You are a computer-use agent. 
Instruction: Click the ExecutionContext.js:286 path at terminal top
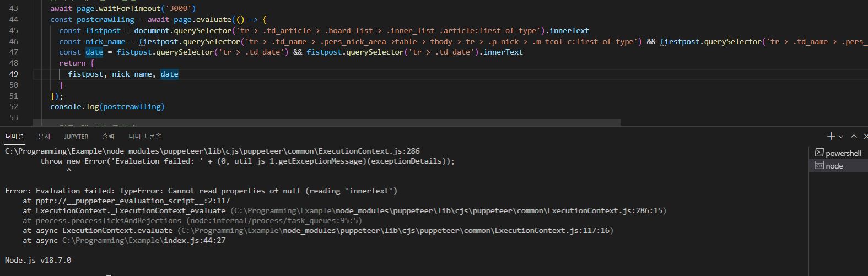pyautogui.click(x=212, y=151)
